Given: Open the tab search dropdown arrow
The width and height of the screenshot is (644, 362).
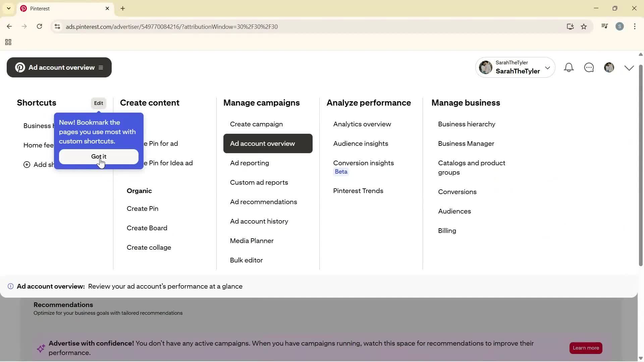Looking at the screenshot, I should point(8,8).
